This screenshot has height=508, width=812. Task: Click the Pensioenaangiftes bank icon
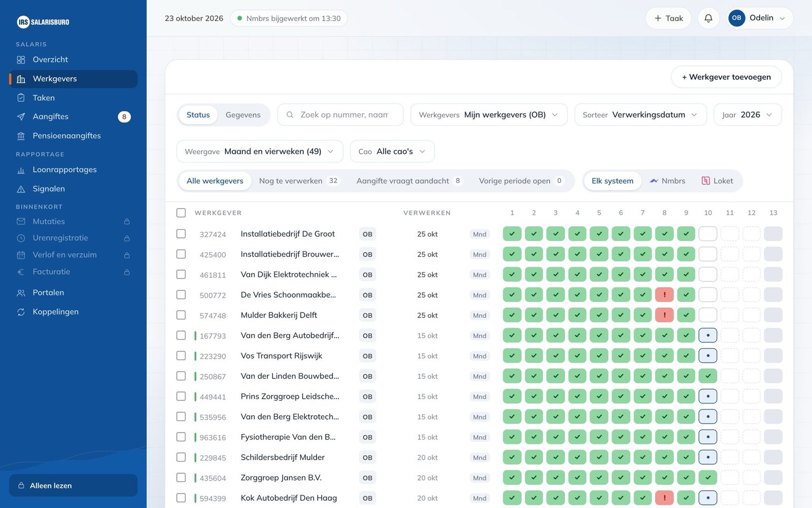(x=21, y=136)
